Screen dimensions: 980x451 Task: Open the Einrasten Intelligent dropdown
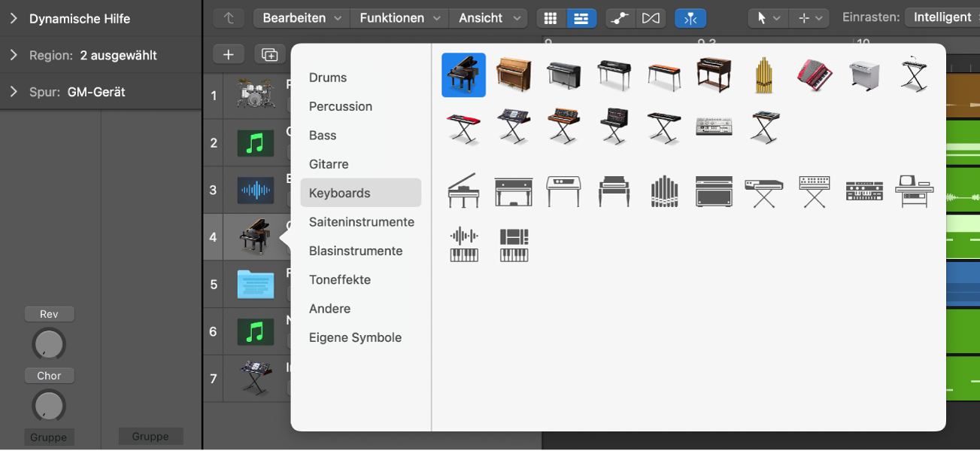click(x=942, y=17)
